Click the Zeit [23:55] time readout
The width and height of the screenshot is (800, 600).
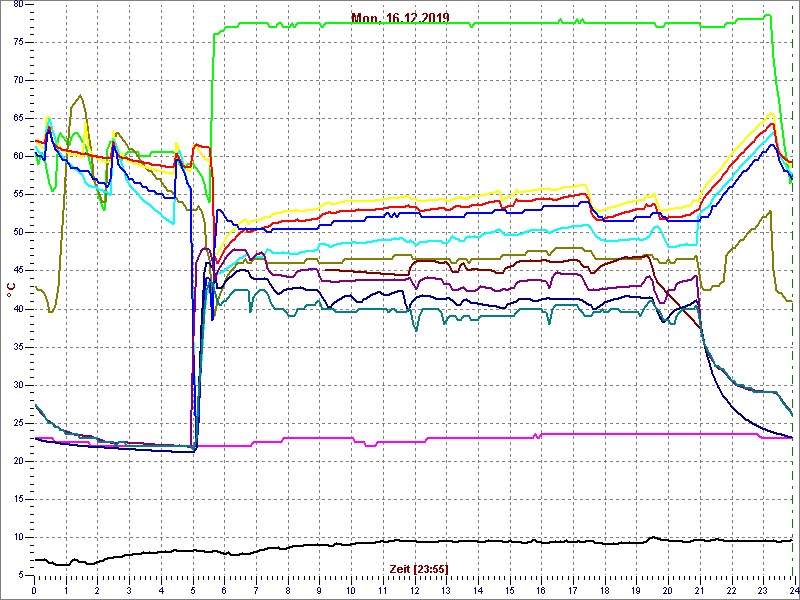click(x=419, y=569)
